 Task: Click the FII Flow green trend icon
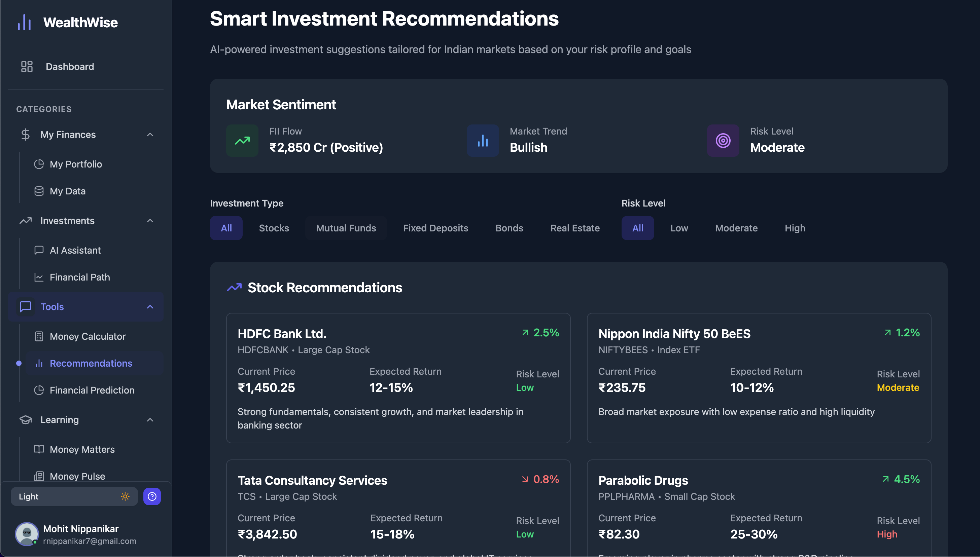point(242,140)
